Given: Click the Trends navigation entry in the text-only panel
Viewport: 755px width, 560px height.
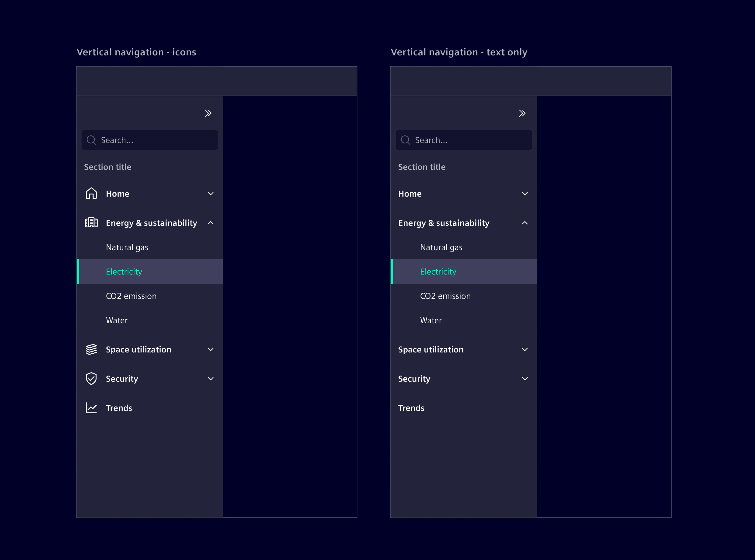Looking at the screenshot, I should click(411, 408).
